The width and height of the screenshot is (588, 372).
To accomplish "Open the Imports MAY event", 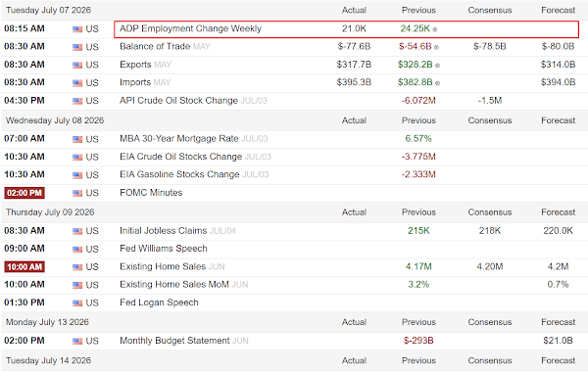I will [x=145, y=82].
